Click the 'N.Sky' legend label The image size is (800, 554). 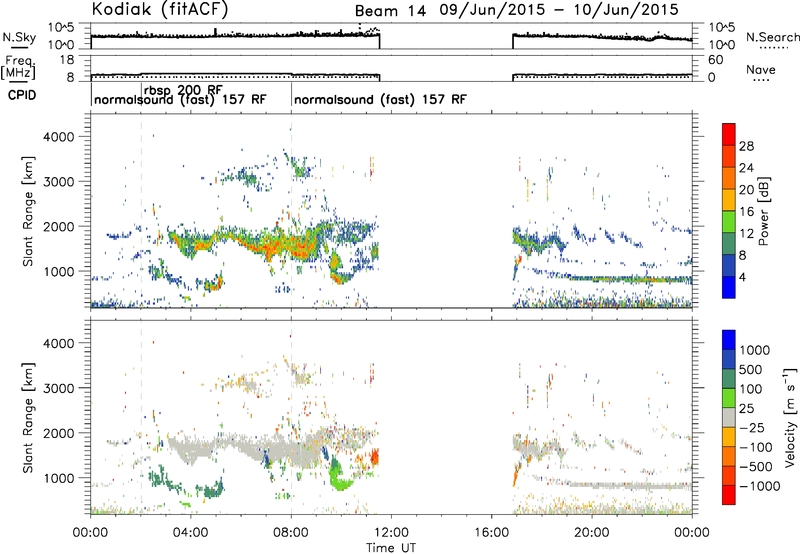coord(19,37)
